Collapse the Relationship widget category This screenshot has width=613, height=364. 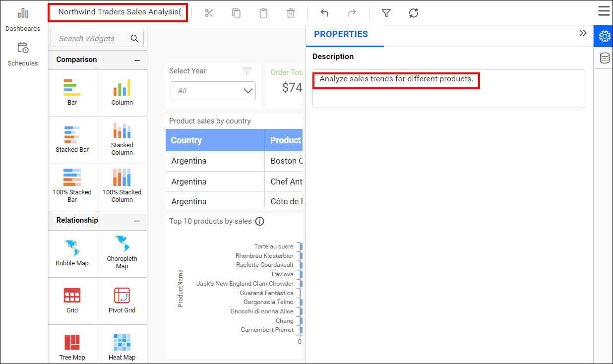coord(137,221)
